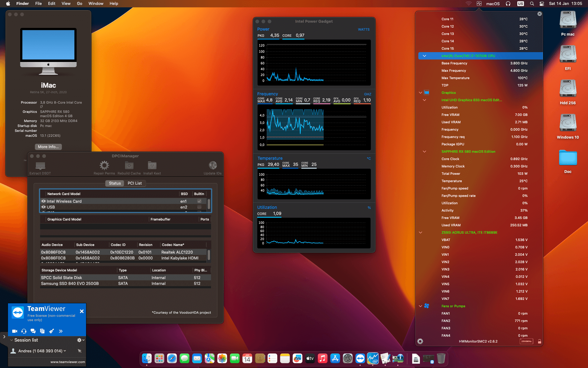The image size is (588, 368).
Task: Toggle Builtin checkbox for USB row
Action: coord(199,207)
